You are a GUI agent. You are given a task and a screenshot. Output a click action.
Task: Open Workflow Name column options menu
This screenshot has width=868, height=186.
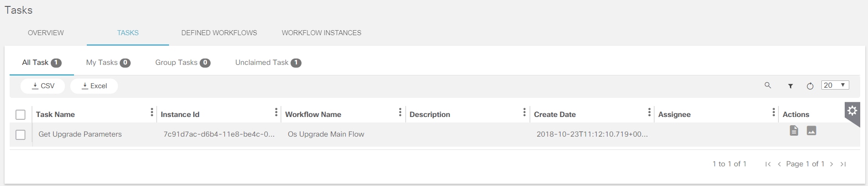pyautogui.click(x=400, y=112)
